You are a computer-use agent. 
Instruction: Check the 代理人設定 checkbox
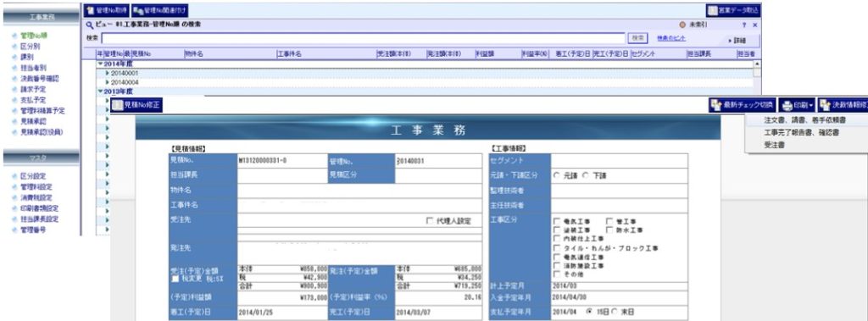click(x=430, y=221)
